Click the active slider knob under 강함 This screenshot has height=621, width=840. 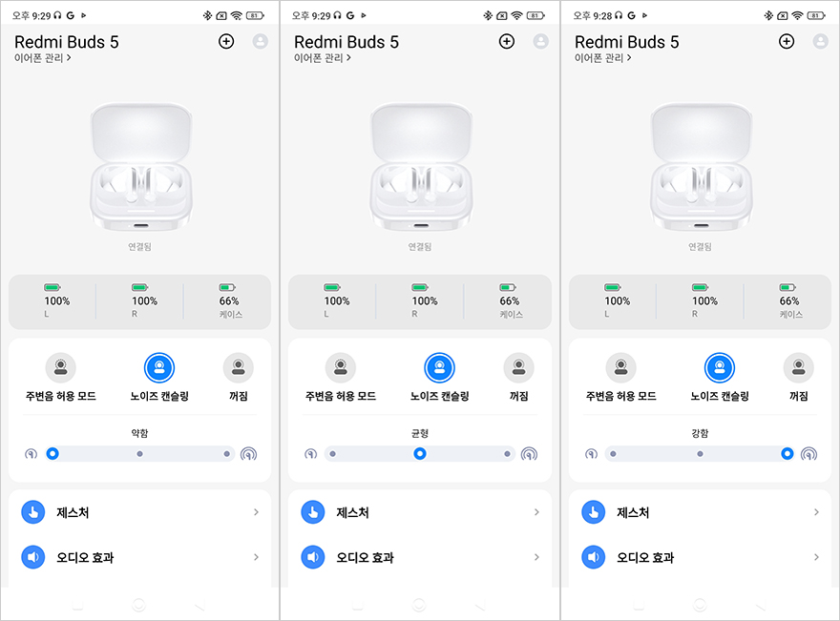(x=787, y=454)
